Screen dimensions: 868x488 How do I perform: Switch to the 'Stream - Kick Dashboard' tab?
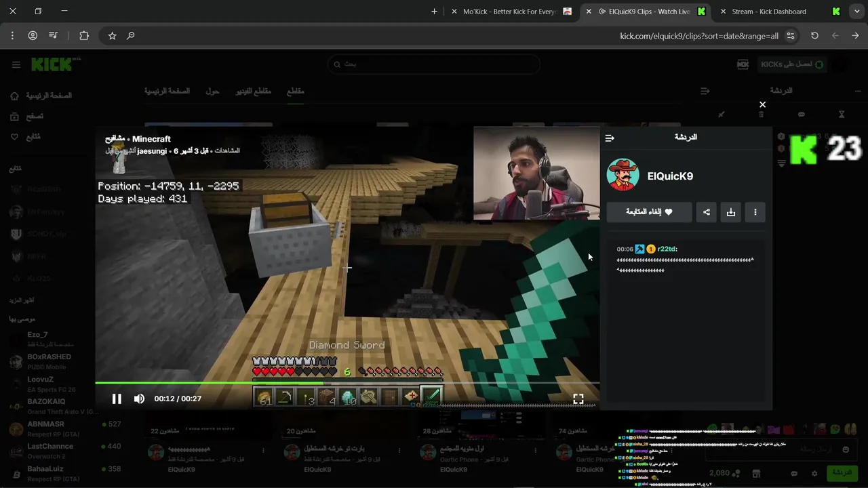(769, 12)
